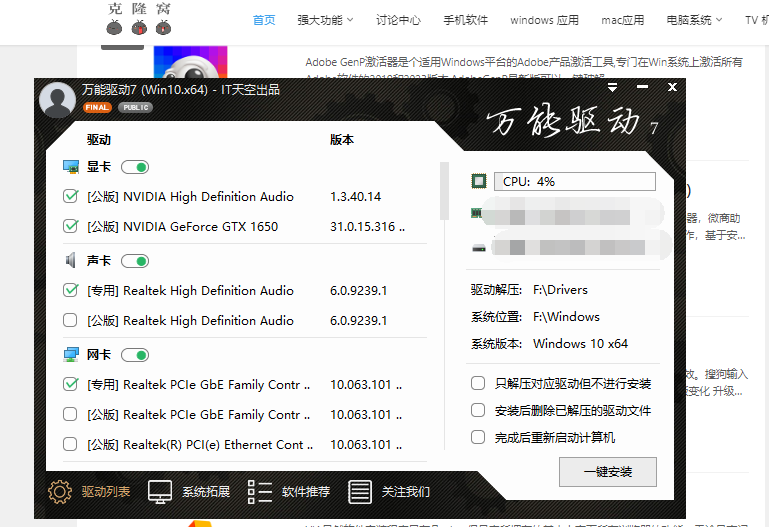Viewport: 769px width, 527px height.
Task: Click the memory module icon
Action: (x=476, y=213)
